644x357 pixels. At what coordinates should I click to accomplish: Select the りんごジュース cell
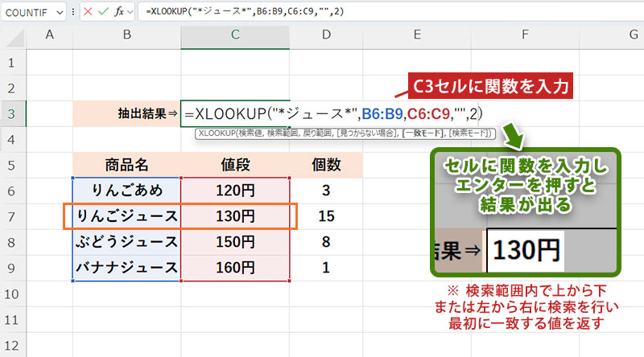tap(127, 216)
